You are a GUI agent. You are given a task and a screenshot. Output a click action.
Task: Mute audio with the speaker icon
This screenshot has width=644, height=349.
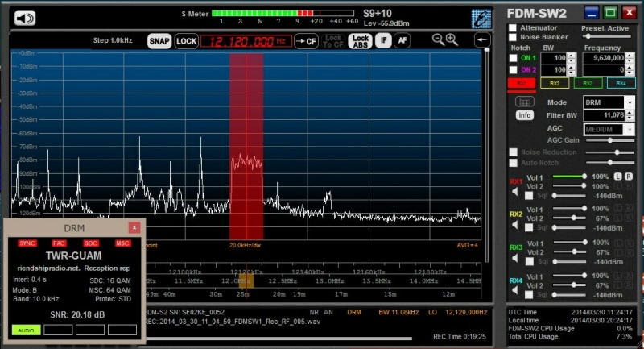pyautogui.click(x=25, y=18)
